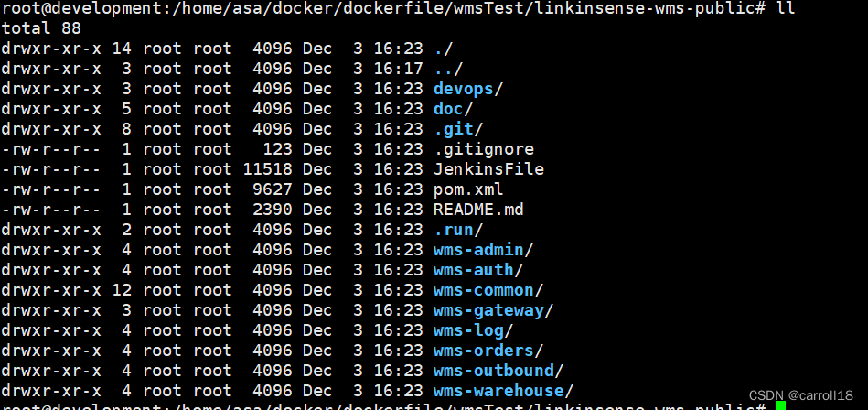This screenshot has width=868, height=410.
Task: Click the wms-admin directory
Action: [479, 250]
